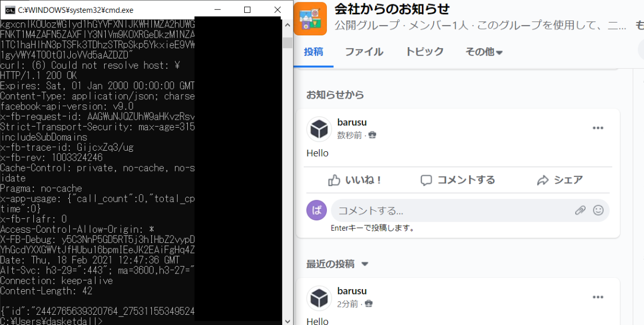This screenshot has width=644, height=325.
Task: Click barusu avatar on the 2分前 post
Action: coord(319,298)
